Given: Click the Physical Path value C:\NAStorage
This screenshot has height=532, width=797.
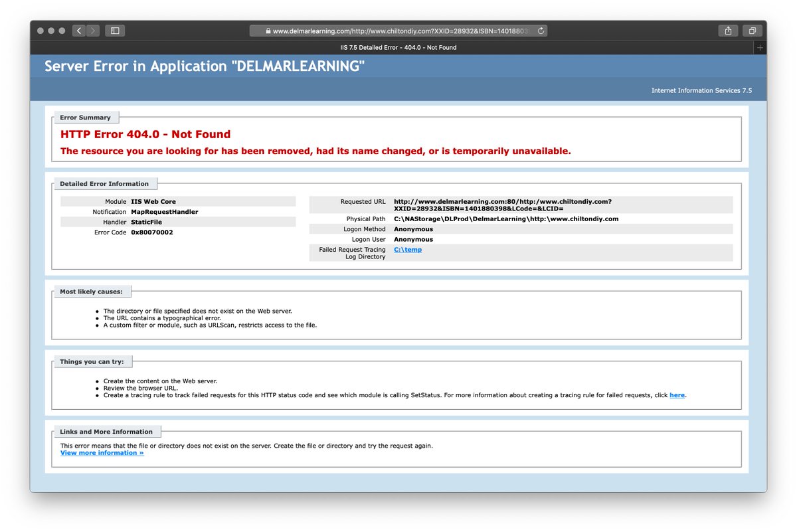Looking at the screenshot, I should 506,219.
